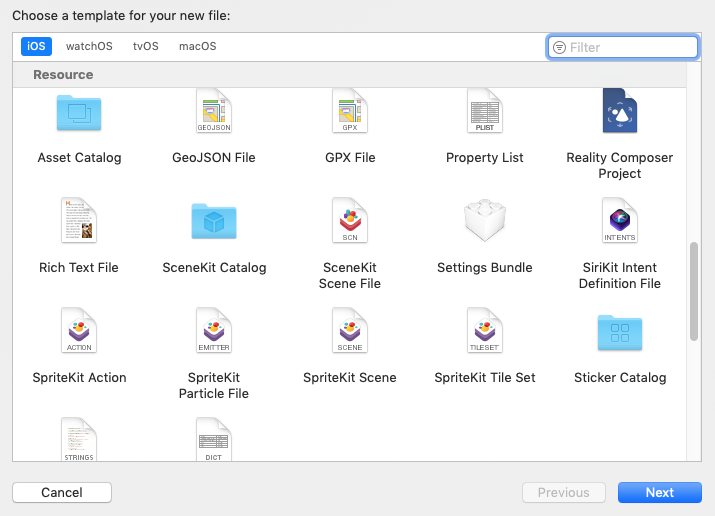Image resolution: width=715 pixels, height=516 pixels.
Task: Select the GPX File template icon
Action: point(350,113)
